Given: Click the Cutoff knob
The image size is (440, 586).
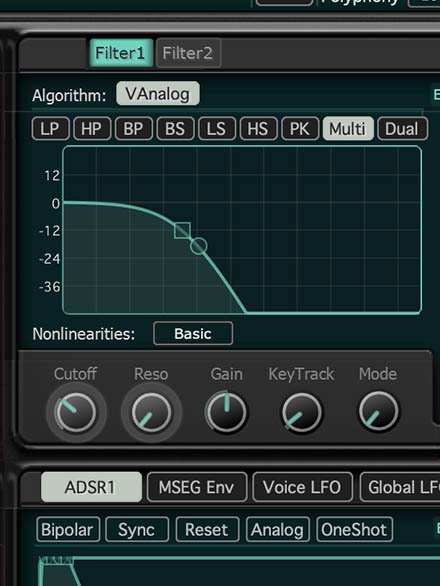Looking at the screenshot, I should coord(76,412).
